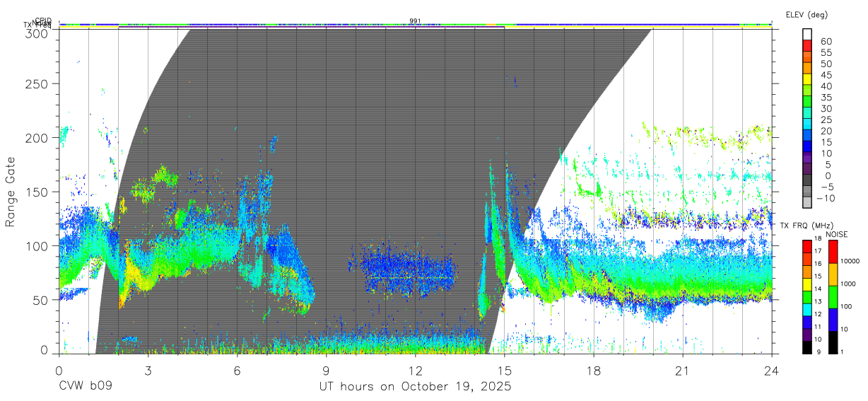The width and height of the screenshot is (868, 401).
Task: Click the "Range Gate" y-axis label
Action: point(11,192)
